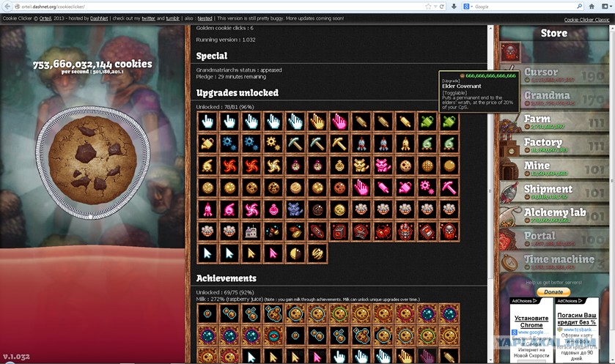The image size is (615, 364).
Task: Open the bookmarks menu dropdown button
Action: (x=607, y=7)
